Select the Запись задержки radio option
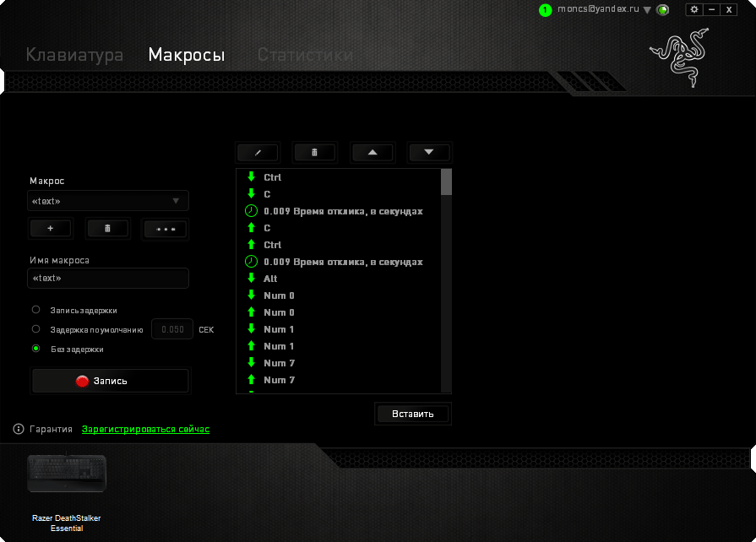The image size is (756, 542). pos(35,310)
